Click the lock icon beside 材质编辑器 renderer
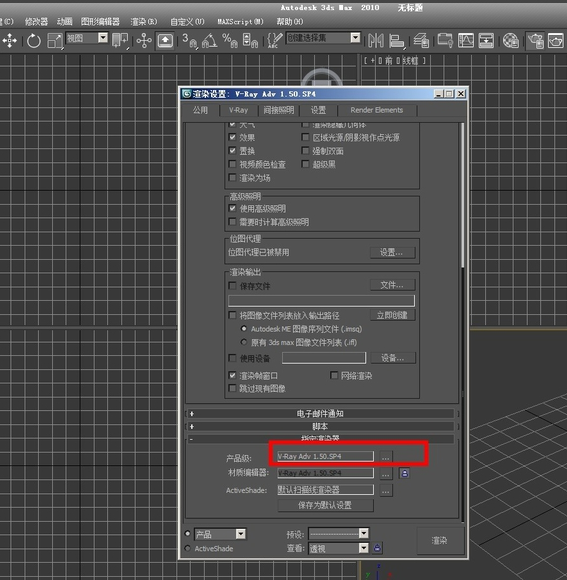The height and width of the screenshot is (580, 567). point(404,473)
